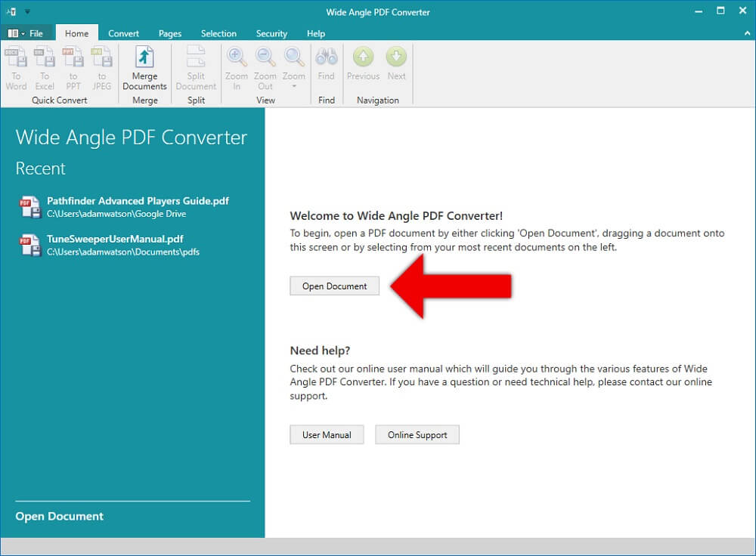Click the Split Document icon
The image size is (756, 556).
tap(196, 59)
